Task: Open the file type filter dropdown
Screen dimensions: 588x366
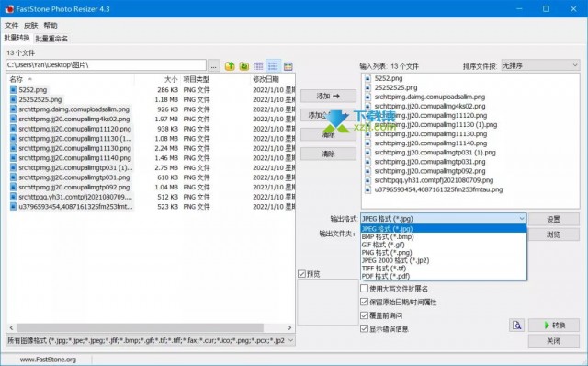Action: (151, 340)
